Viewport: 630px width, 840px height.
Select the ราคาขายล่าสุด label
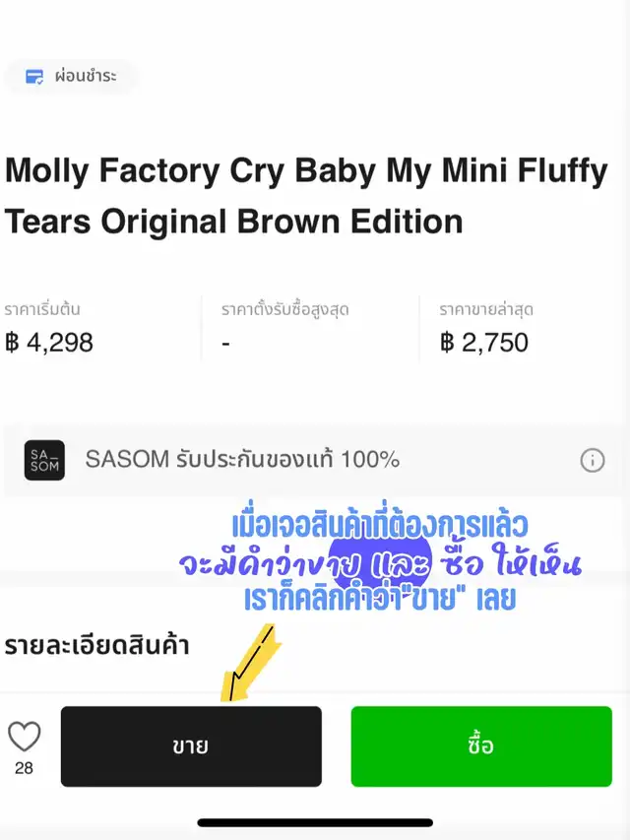pyautogui.click(x=486, y=309)
